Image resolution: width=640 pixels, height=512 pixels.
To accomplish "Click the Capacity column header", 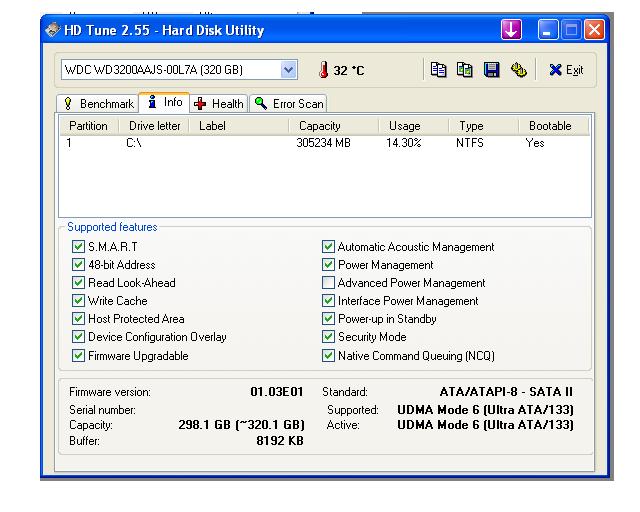I will pos(320,126).
